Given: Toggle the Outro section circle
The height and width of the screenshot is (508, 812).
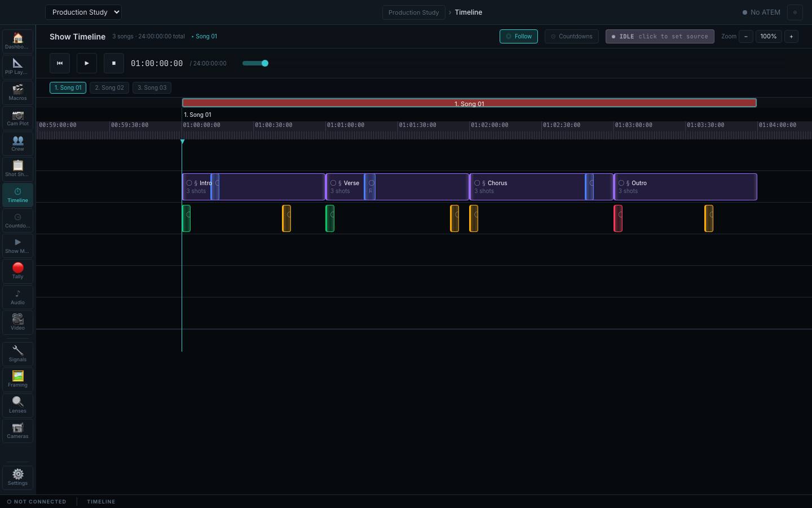Looking at the screenshot, I should pos(621,183).
